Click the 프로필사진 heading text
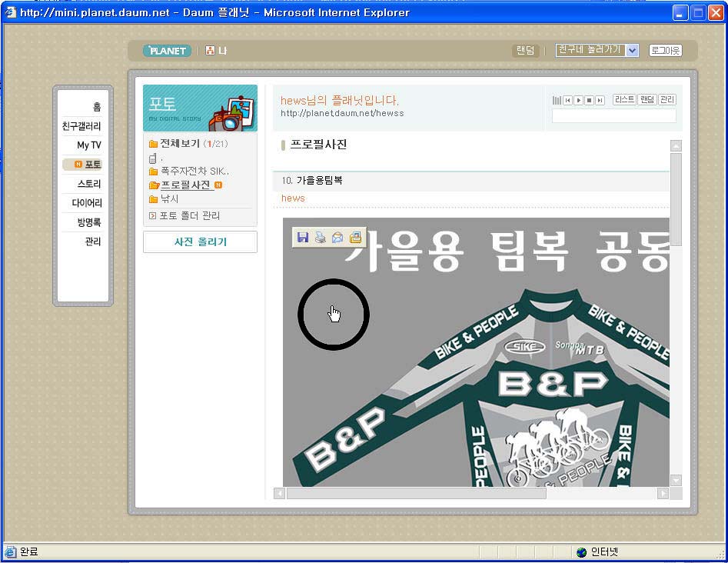728x563 pixels. point(318,145)
